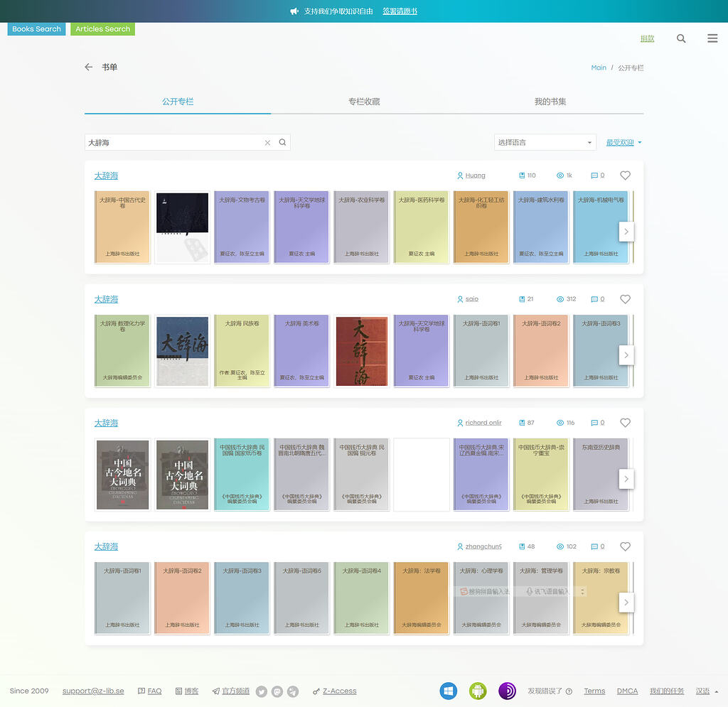Screen dimensions: 728x707
Task: Open the 签署请愿书 petition link
Action: click(x=400, y=11)
